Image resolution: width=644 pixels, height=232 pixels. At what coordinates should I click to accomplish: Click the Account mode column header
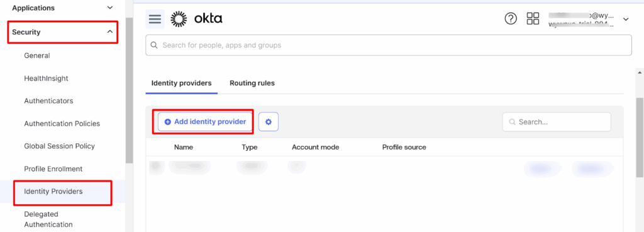point(316,147)
